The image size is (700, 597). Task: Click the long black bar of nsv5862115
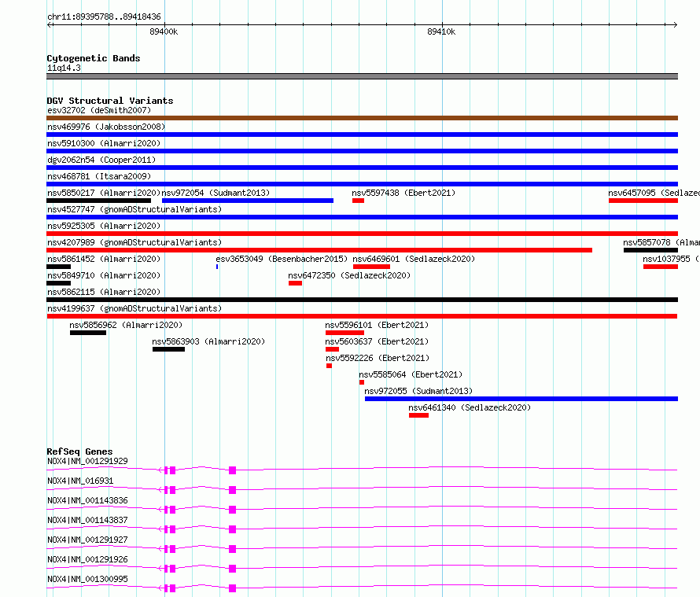(362, 300)
